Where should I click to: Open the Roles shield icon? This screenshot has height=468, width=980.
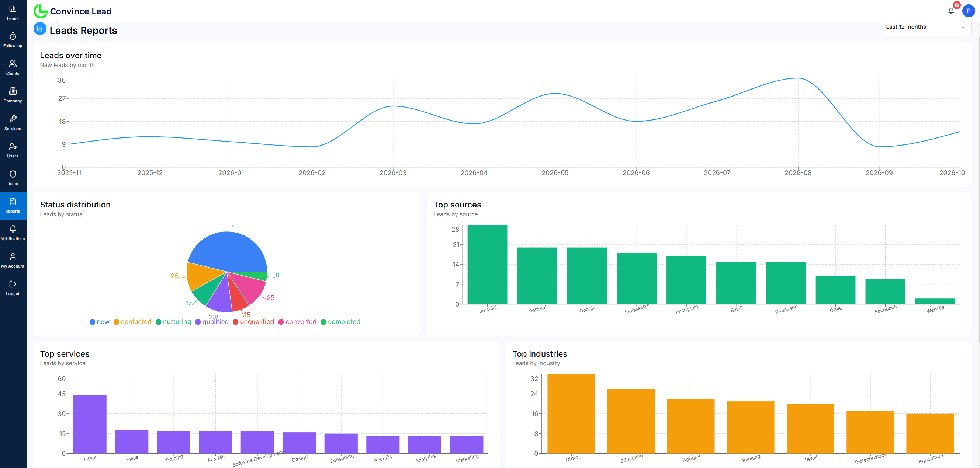[13, 174]
